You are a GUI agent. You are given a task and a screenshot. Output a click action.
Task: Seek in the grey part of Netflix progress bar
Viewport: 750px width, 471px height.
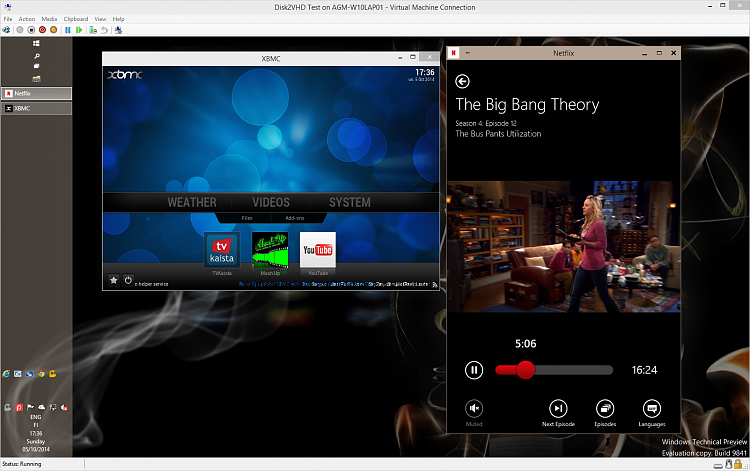point(574,370)
